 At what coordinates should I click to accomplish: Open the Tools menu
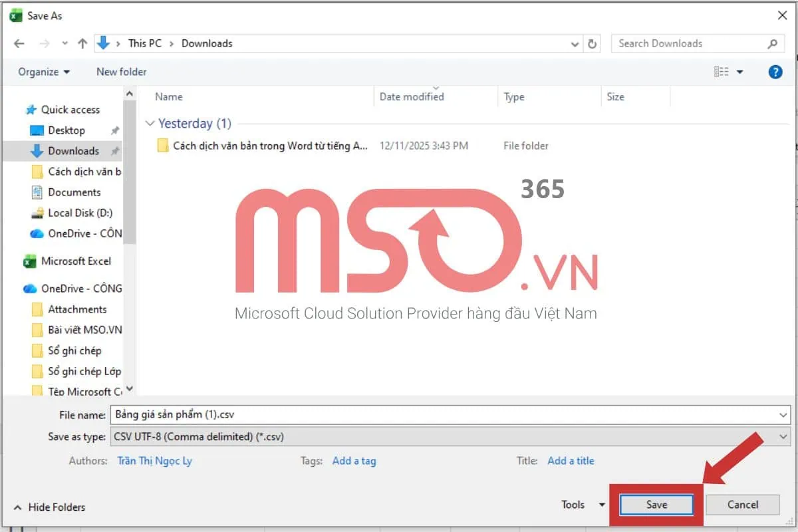(x=583, y=505)
